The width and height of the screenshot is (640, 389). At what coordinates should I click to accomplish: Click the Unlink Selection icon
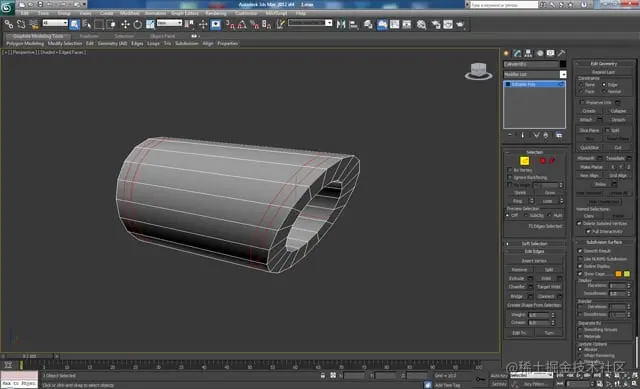21,24
